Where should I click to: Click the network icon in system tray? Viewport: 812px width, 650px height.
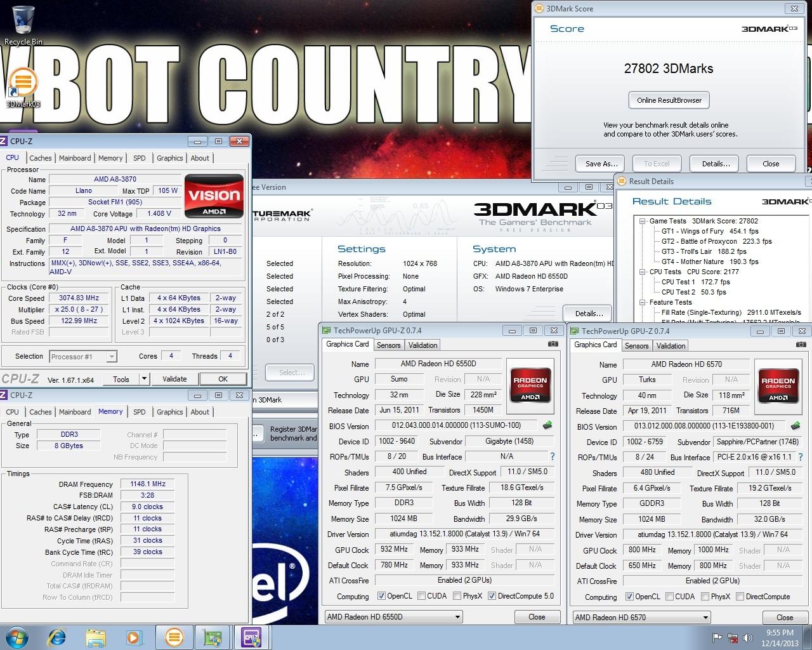click(x=732, y=638)
